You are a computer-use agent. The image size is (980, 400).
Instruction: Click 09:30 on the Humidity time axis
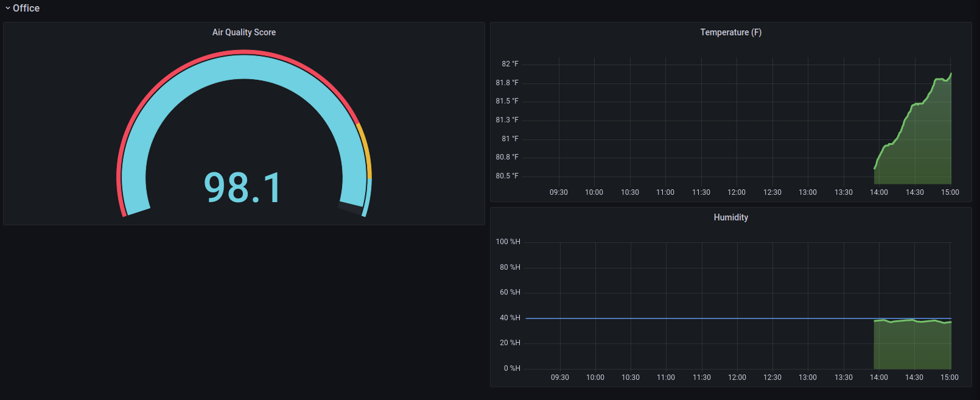[x=560, y=377]
